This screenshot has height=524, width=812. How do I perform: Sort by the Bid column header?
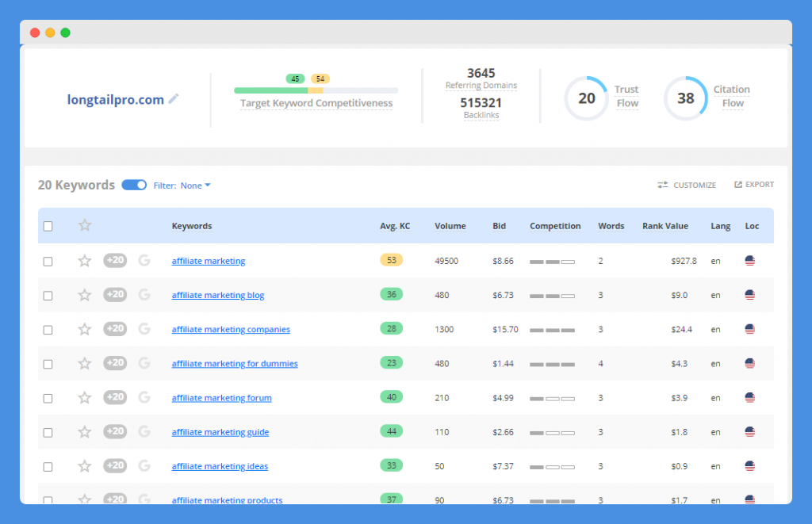(x=500, y=226)
